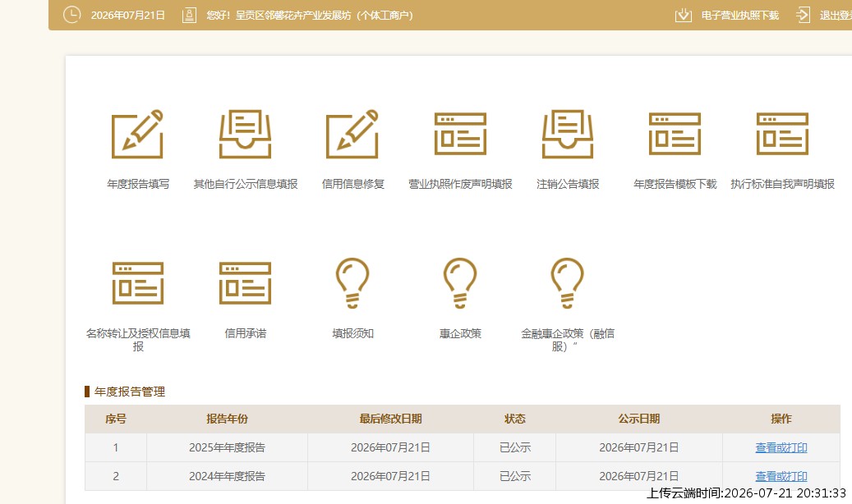Click the 报告年份 column header
The image size is (852, 504).
pos(227,419)
